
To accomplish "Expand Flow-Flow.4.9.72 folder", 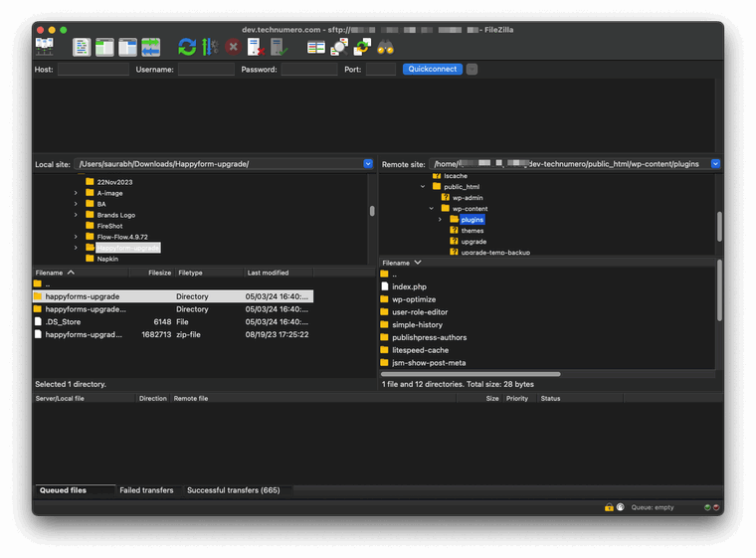I will click(76, 237).
